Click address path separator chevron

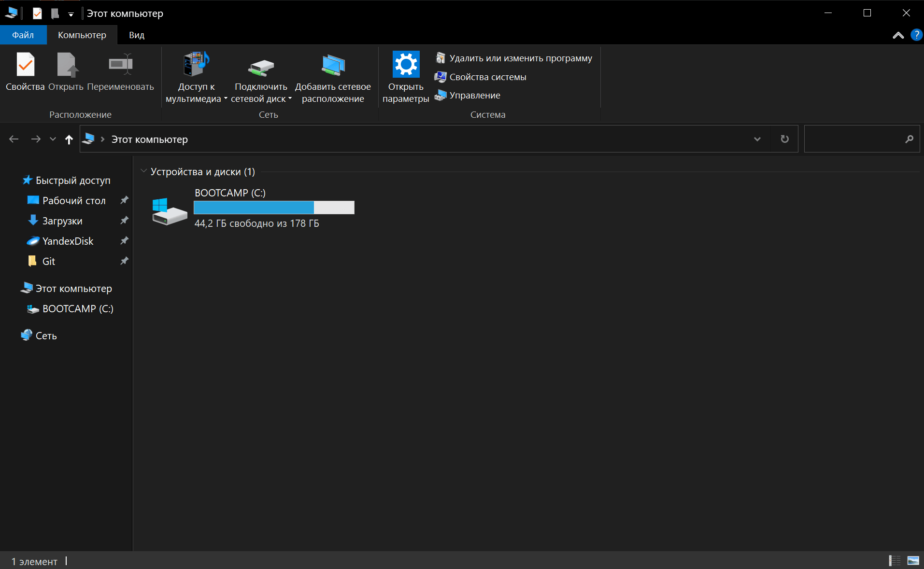pyautogui.click(x=102, y=139)
